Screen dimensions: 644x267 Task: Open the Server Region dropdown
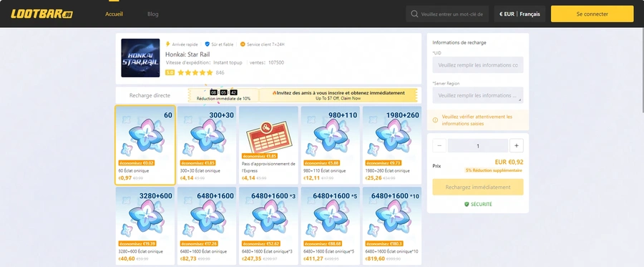[478, 95]
